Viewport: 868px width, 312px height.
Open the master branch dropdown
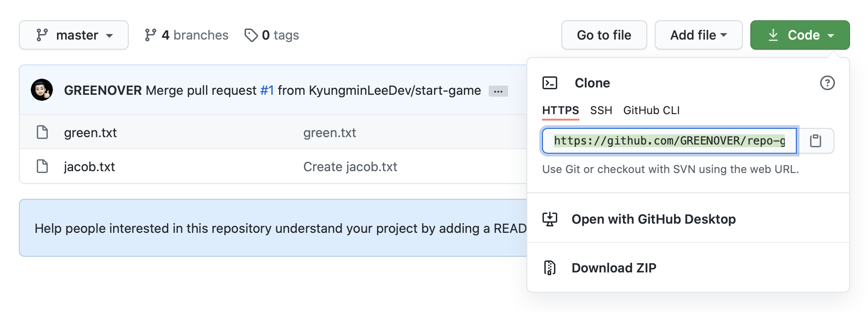74,35
